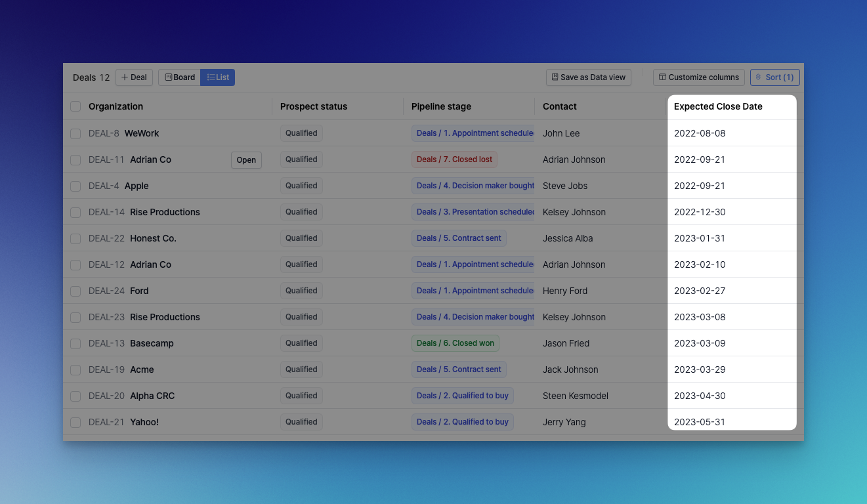Switch to Board view

[179, 77]
